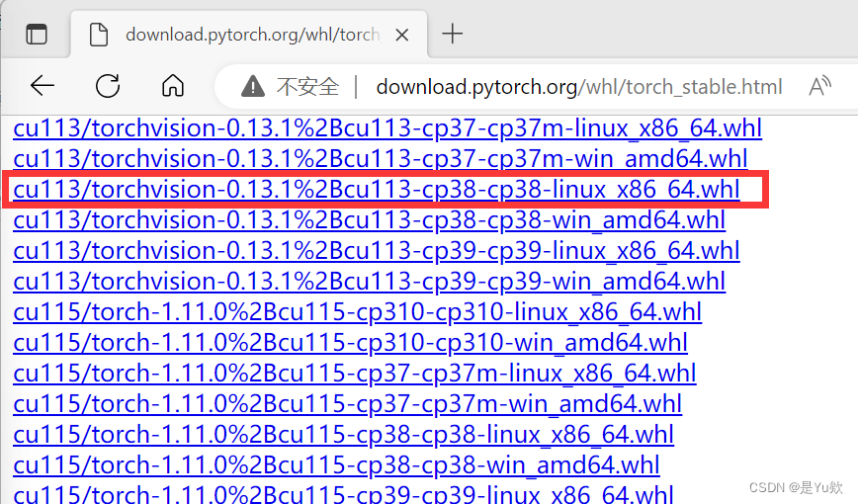Download torchvision 0.13.1 cu113 cp37m linux wheel
The height and width of the screenshot is (504, 858).
pyautogui.click(x=387, y=128)
